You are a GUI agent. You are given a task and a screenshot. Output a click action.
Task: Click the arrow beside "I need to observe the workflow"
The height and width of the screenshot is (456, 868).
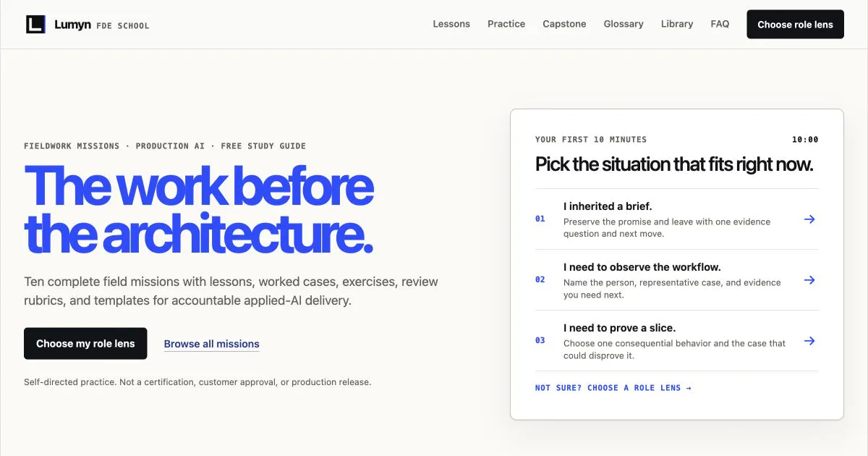pos(809,279)
